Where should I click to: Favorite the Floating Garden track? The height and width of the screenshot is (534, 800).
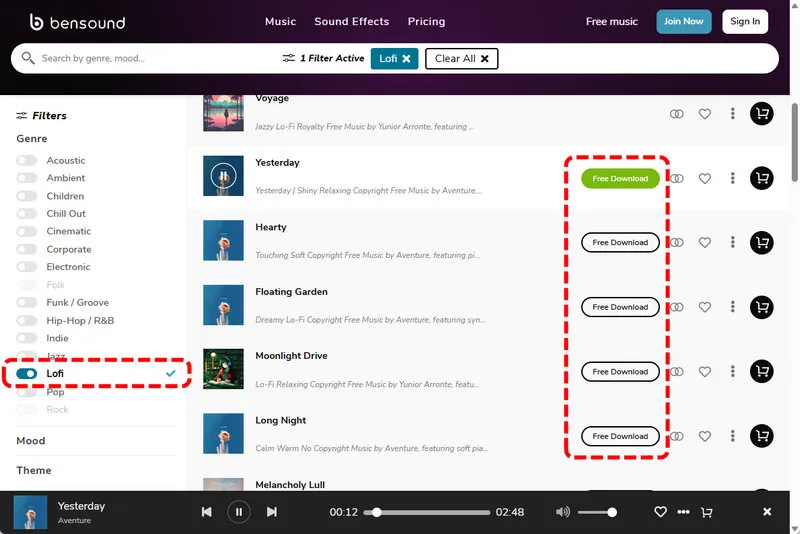pos(705,307)
